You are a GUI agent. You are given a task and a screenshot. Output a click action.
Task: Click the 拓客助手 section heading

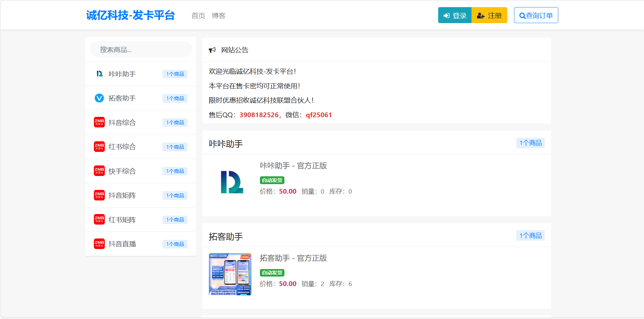[226, 236]
